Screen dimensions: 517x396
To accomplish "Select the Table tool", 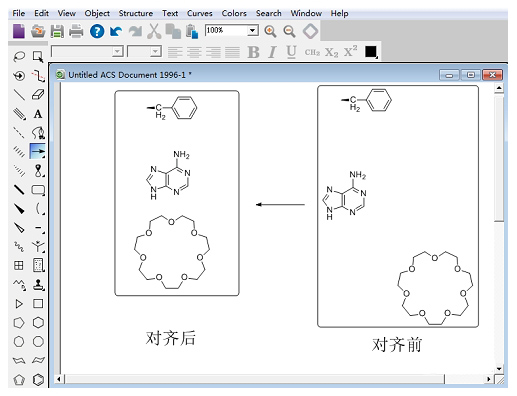I will coord(19,265).
